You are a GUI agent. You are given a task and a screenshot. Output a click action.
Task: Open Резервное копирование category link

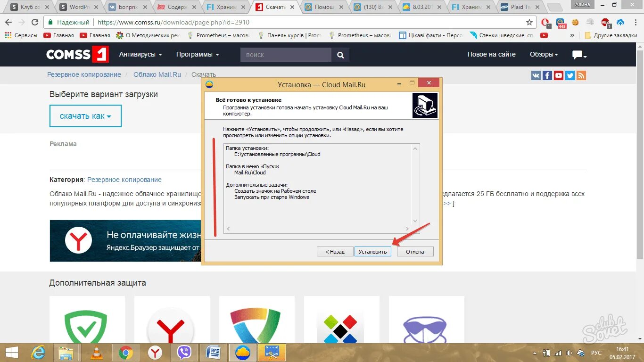click(124, 180)
